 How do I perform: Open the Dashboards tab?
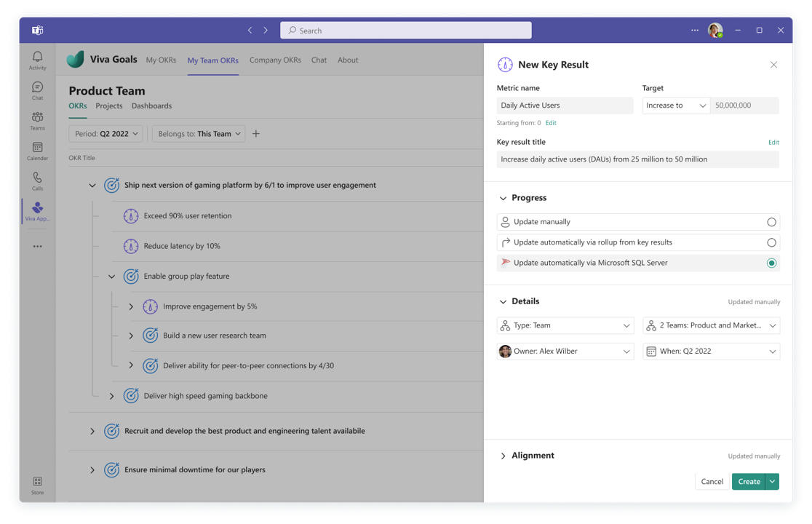coord(151,106)
